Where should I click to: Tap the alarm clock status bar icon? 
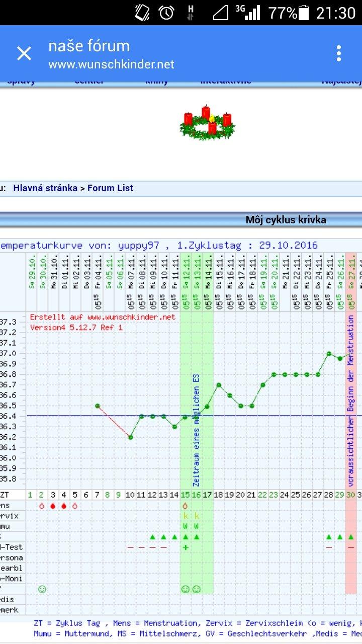coord(166,13)
